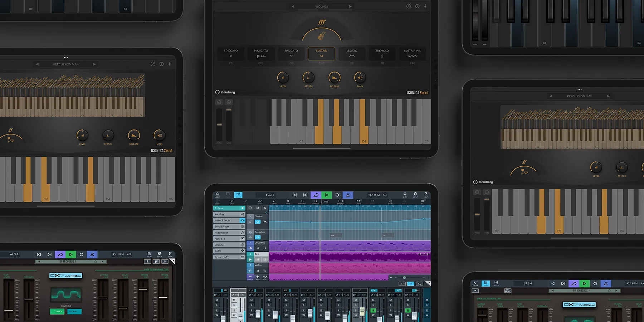Switch to the Legato articulation
This screenshot has height=322, width=644.
click(352, 54)
